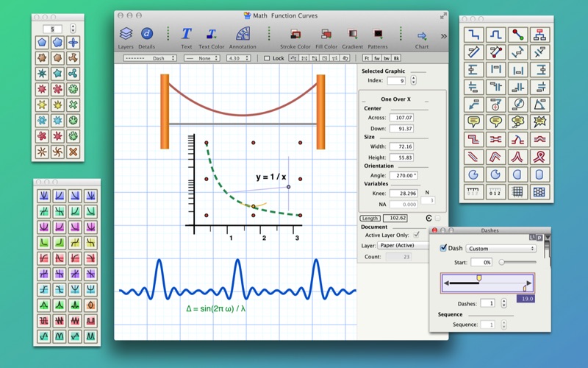Viewport: 588px width, 368px height.
Task: Click the Angle field 270.00
Action: 404,175
